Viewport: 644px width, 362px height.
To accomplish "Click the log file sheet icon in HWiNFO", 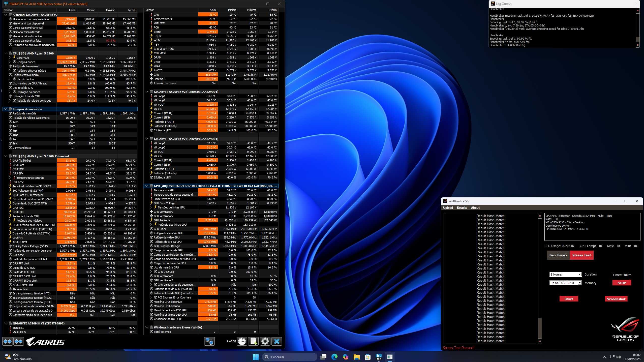I will pos(253,341).
